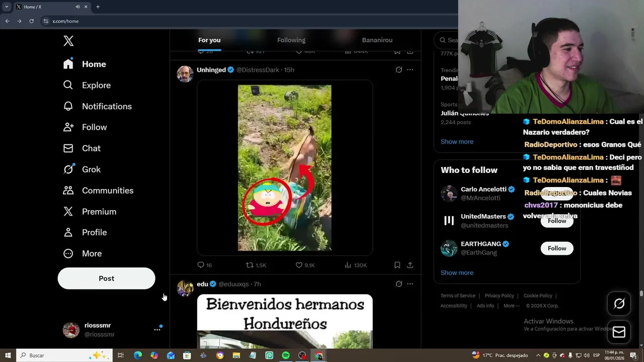Go to Home in sidebar
644x362 pixels.
[x=85, y=64]
